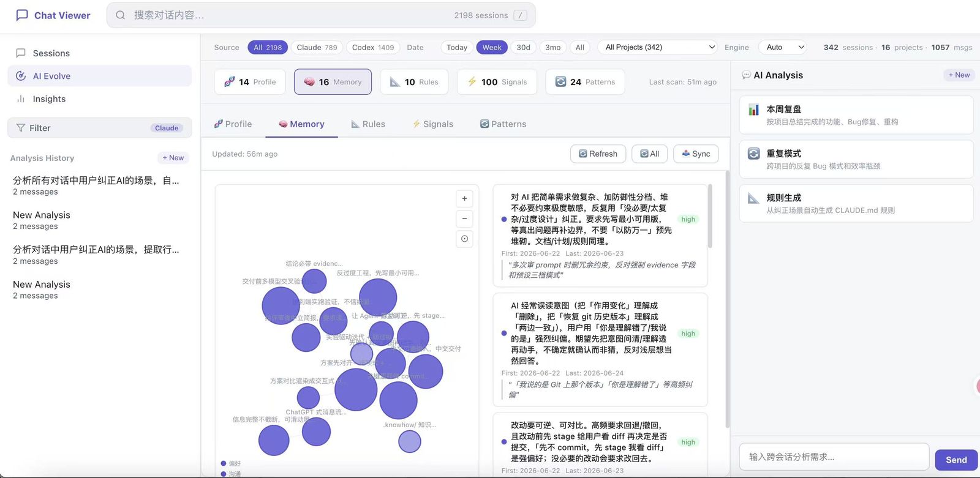Open Sessions in the sidebar
Image resolution: width=980 pixels, height=478 pixels.
[x=99, y=53]
